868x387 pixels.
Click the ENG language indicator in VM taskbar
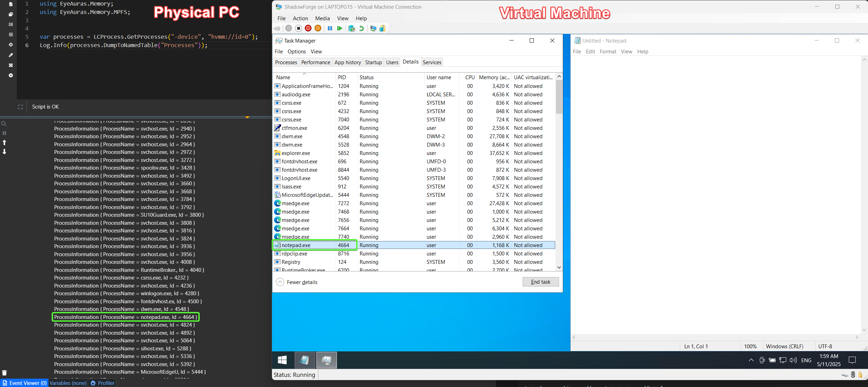point(806,360)
